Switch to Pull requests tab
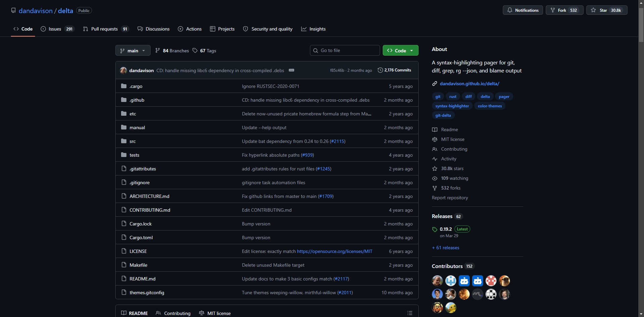 pyautogui.click(x=106, y=29)
